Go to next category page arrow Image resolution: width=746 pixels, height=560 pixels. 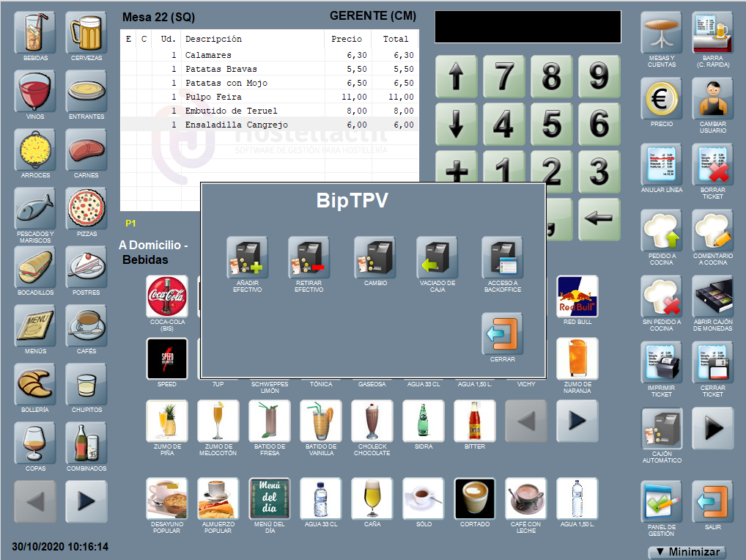[x=86, y=501]
